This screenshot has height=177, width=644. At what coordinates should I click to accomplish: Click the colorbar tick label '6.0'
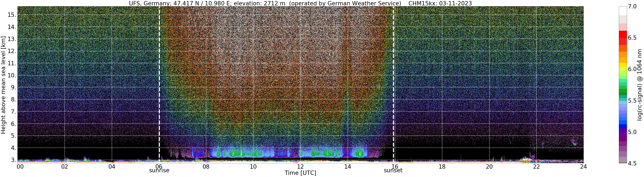click(x=632, y=69)
